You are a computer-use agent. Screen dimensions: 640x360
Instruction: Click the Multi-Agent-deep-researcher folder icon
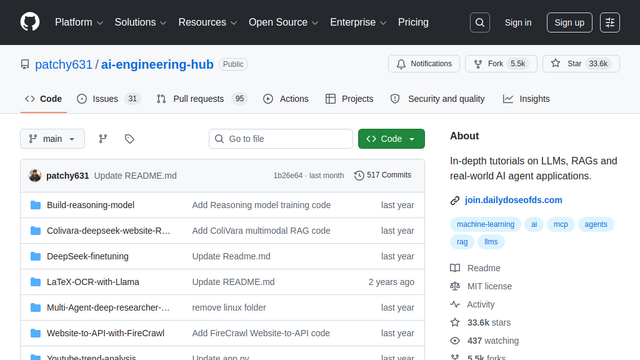[36, 307]
